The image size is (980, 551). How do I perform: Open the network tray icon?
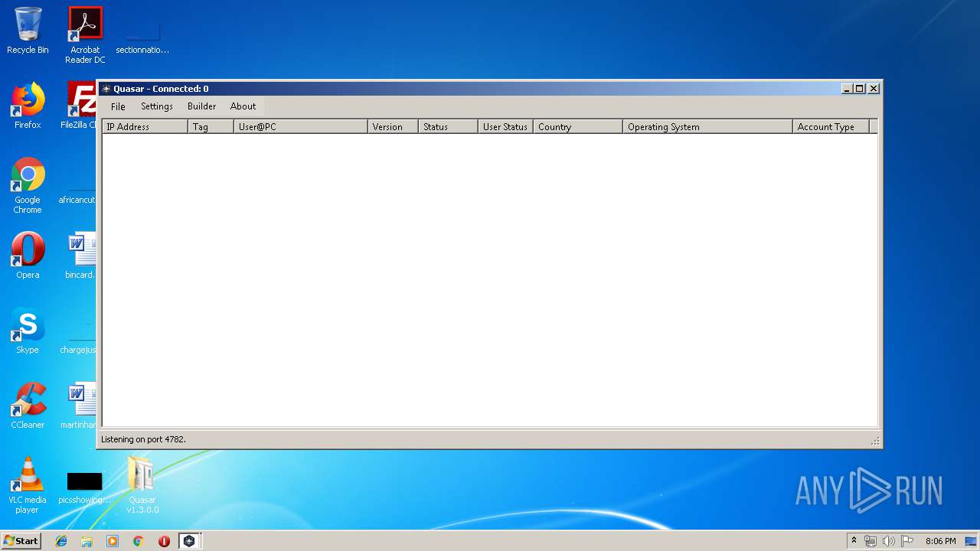tap(871, 541)
